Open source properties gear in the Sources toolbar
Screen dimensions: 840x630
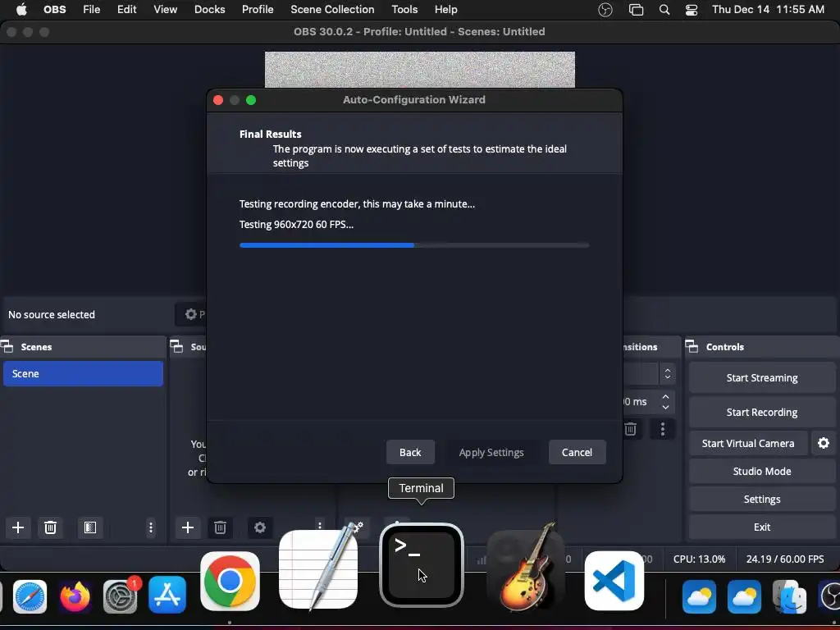pos(260,527)
